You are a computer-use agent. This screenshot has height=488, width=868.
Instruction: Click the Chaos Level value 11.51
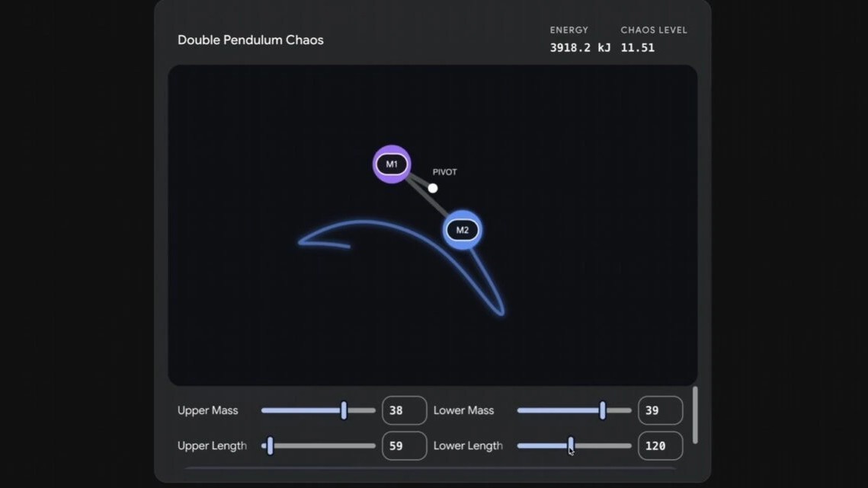638,47
